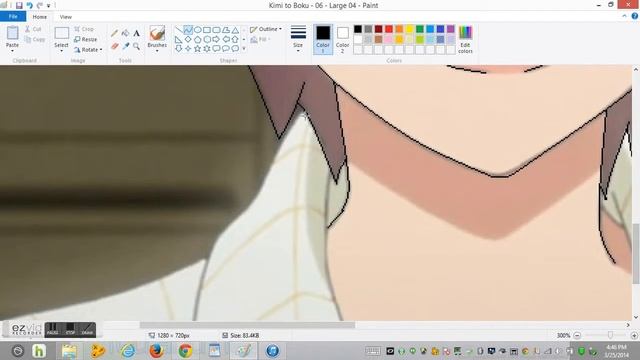
Task: Choose the Right triangle shape
Action: click(179, 40)
